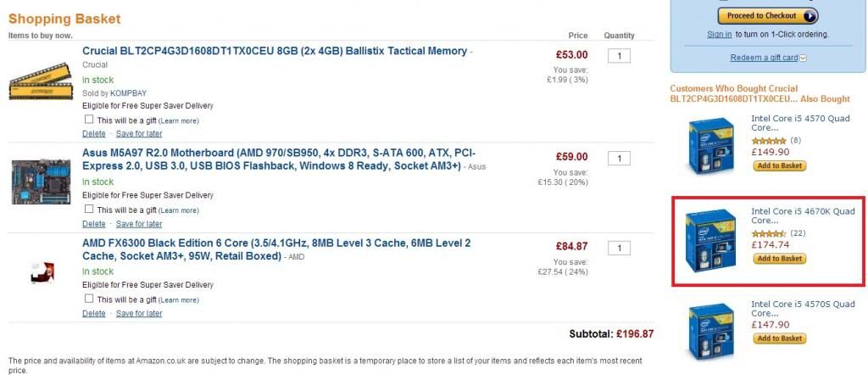Open the Intel Core i5 4570 box image
Screen dimensions: 868x375
pyautogui.click(x=710, y=146)
